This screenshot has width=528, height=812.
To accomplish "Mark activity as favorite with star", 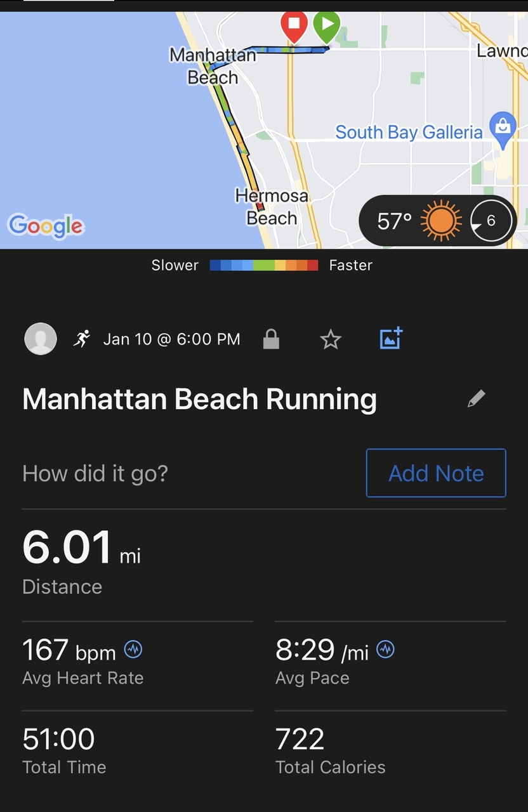I will [331, 339].
